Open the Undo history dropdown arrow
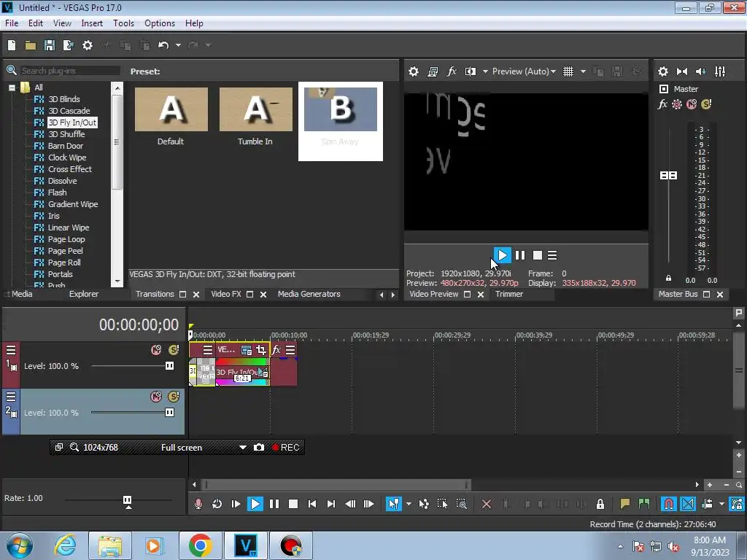Viewport: 747px width, 560px height. click(x=178, y=45)
